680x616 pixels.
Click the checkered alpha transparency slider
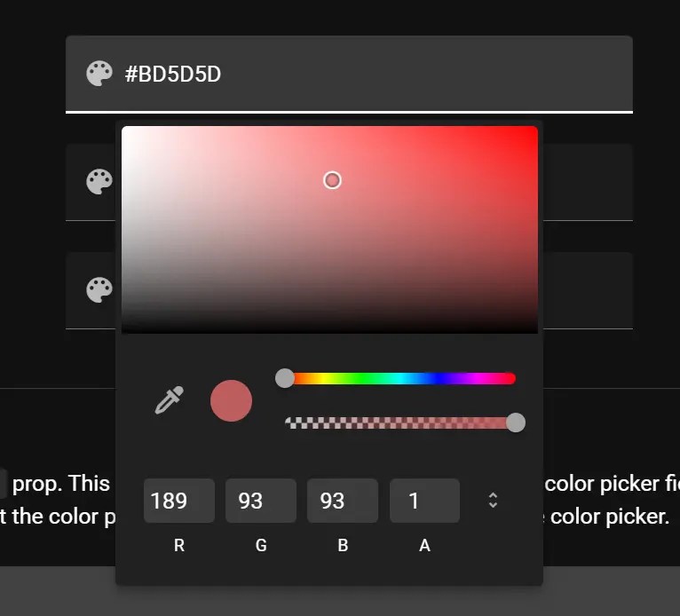coord(399,423)
